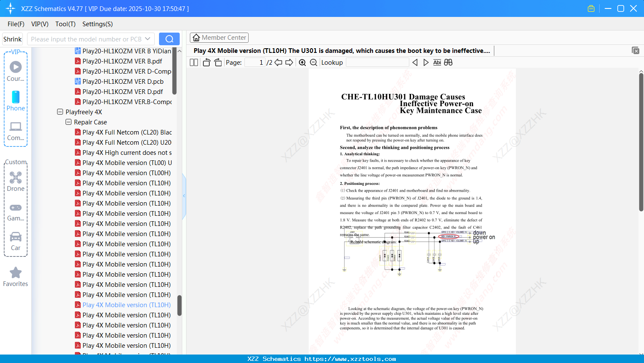This screenshot has width=644, height=363.
Task: Open Play 4X High current does not s case
Action: coord(123,152)
